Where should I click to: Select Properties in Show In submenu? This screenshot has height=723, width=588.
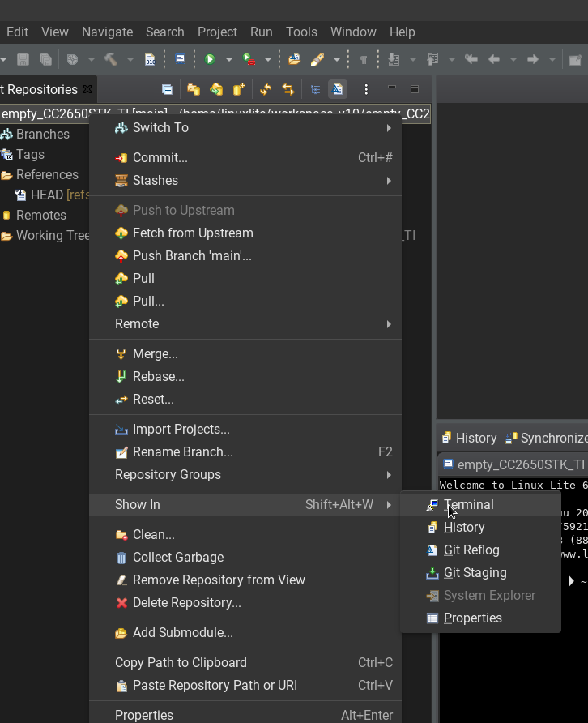[x=480, y=618]
